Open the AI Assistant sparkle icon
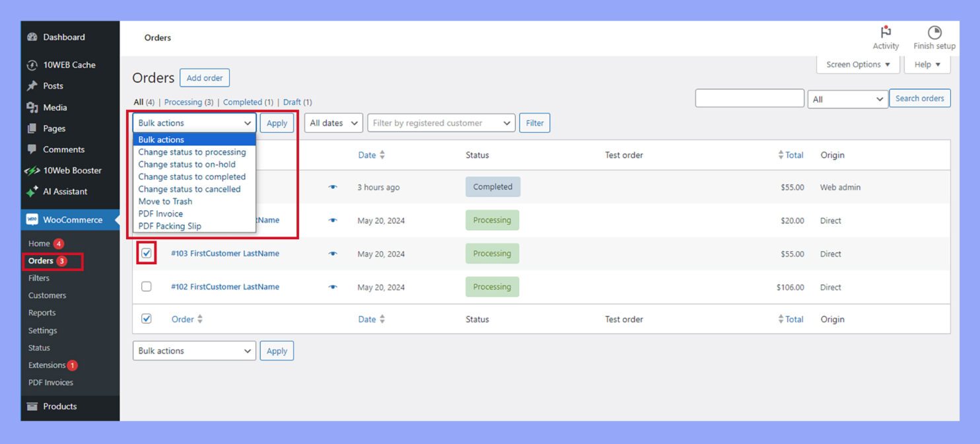 tap(32, 192)
